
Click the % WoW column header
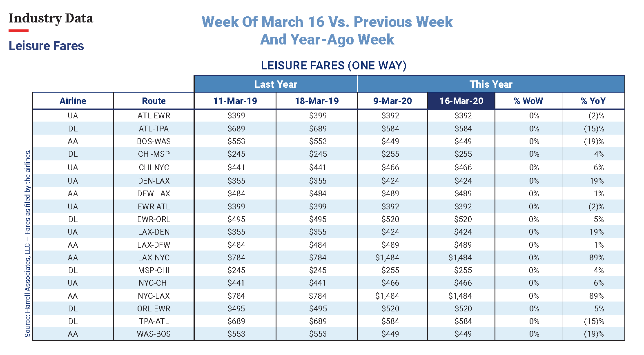[528, 101]
